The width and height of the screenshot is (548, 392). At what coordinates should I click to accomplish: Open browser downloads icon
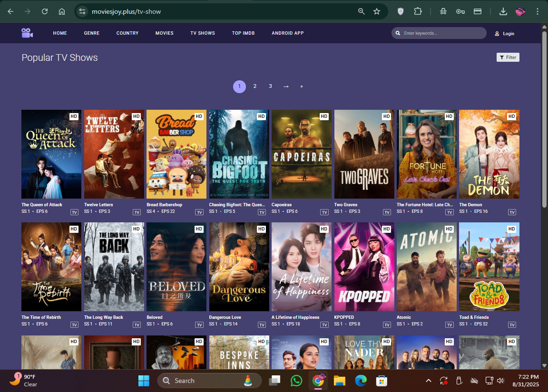[503, 11]
